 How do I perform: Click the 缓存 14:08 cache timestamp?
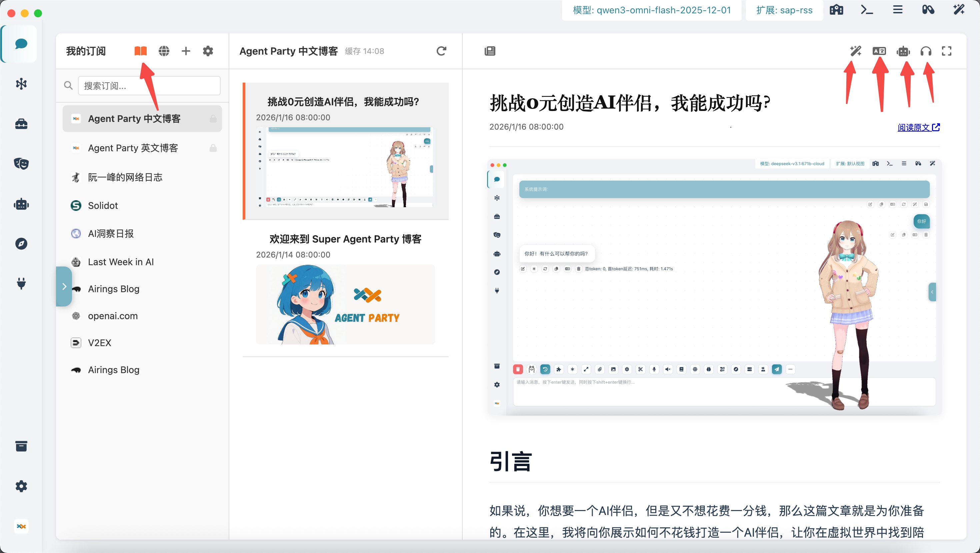tap(364, 51)
